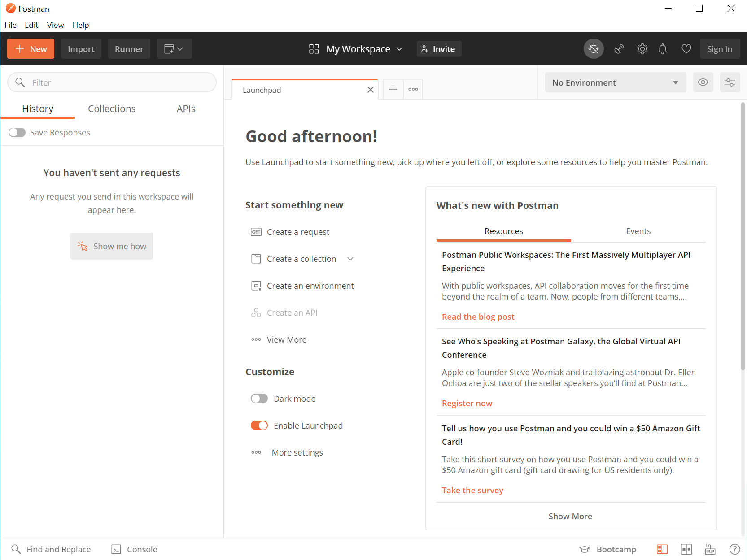Click the Show me how button
Viewport: 747px width, 560px height.
(x=112, y=246)
